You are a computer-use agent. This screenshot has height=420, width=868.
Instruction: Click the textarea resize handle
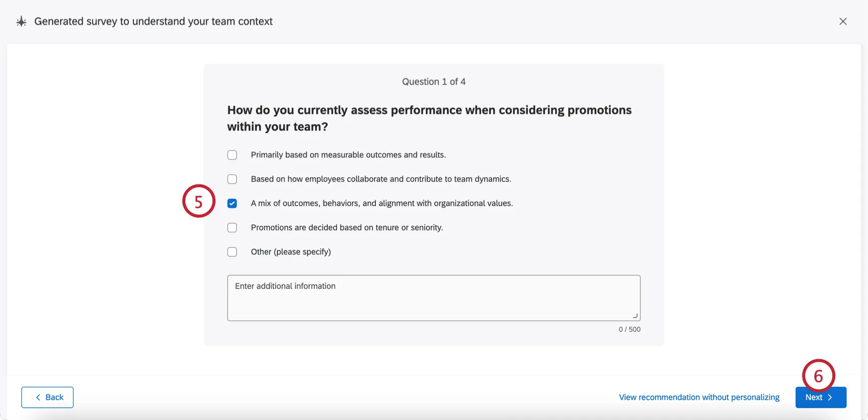point(635,315)
